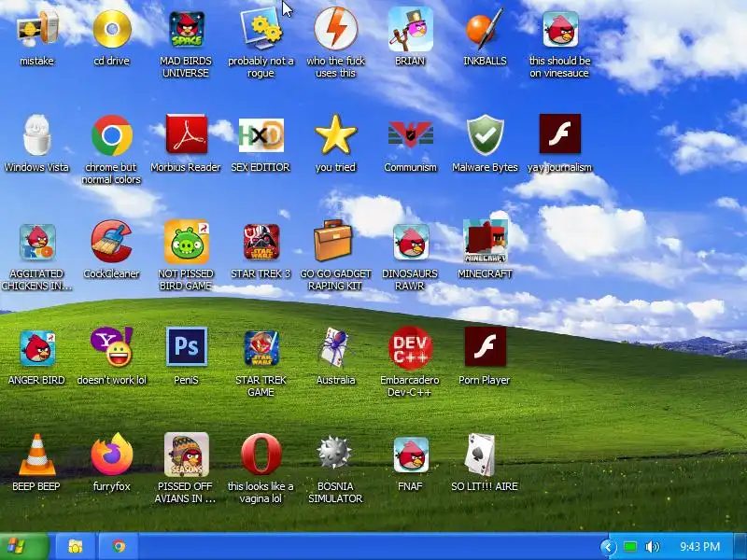The height and width of the screenshot is (560, 747).
Task: Launch BOSNIA SIMULATOR minesweeper mine icon
Action: click(335, 454)
